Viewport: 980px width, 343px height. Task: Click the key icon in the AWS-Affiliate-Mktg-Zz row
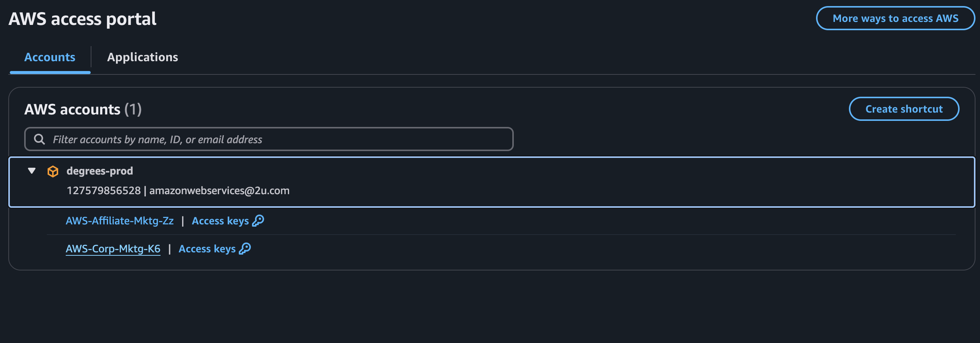(258, 221)
